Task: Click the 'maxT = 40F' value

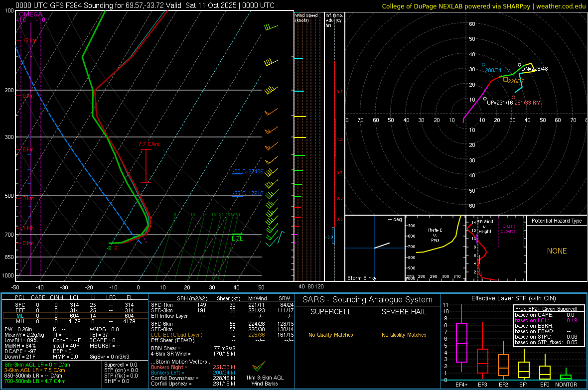Action: pos(66,346)
